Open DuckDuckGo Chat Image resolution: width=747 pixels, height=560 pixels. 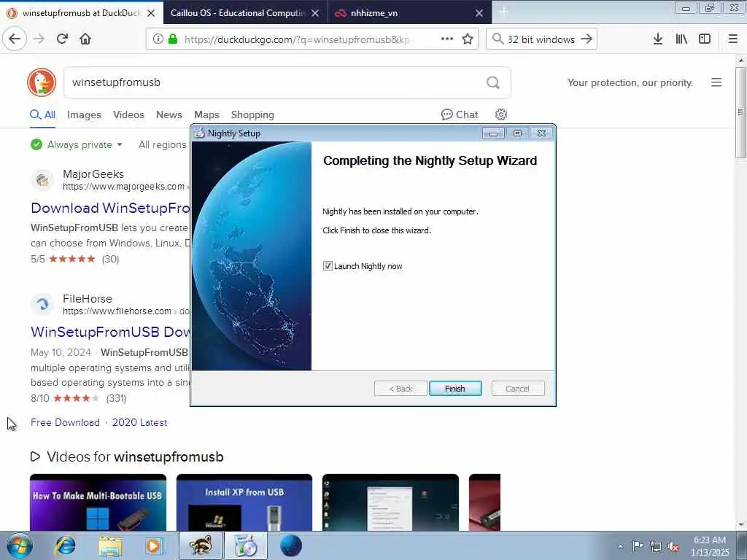[460, 114]
